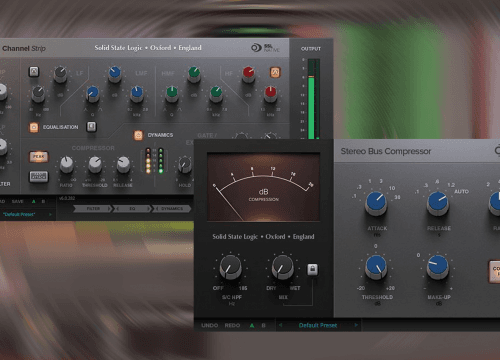Click the green HMF gain knob
500x360 pixels.
[x=194, y=74]
